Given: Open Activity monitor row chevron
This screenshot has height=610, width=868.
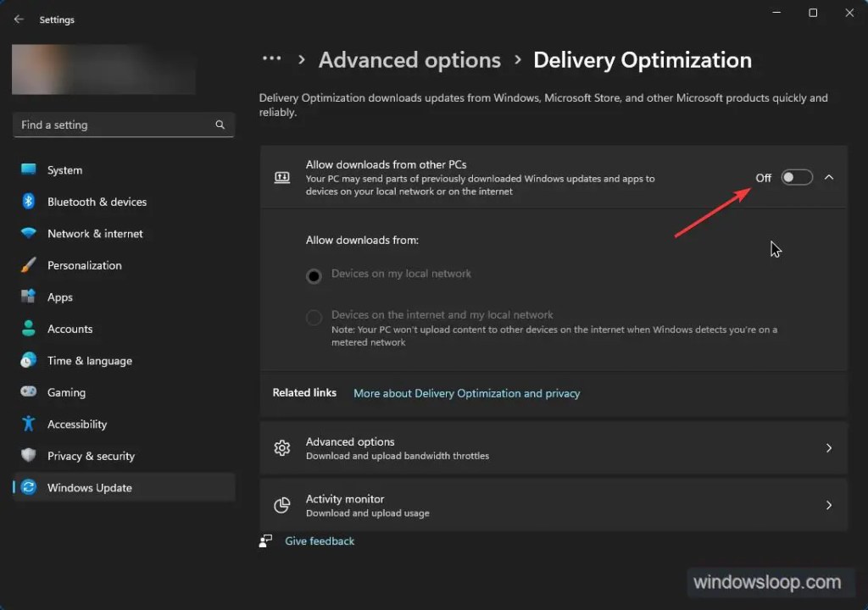Looking at the screenshot, I should coord(829,505).
